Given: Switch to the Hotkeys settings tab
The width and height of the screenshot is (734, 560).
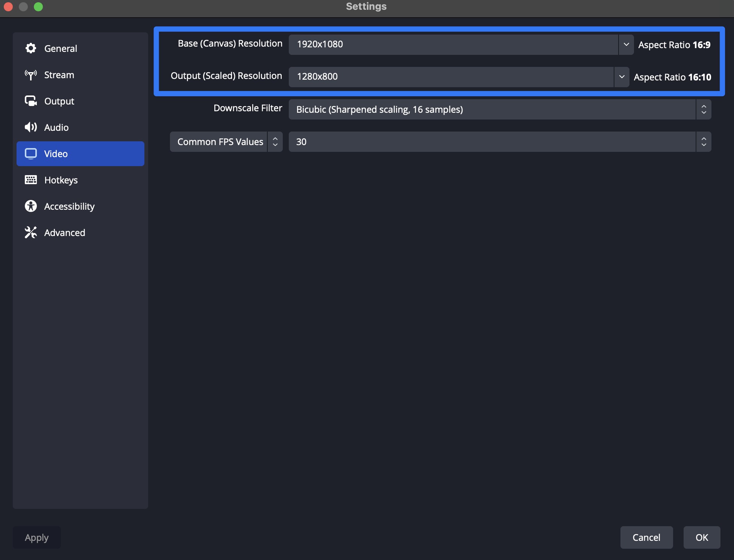Looking at the screenshot, I should [x=61, y=180].
